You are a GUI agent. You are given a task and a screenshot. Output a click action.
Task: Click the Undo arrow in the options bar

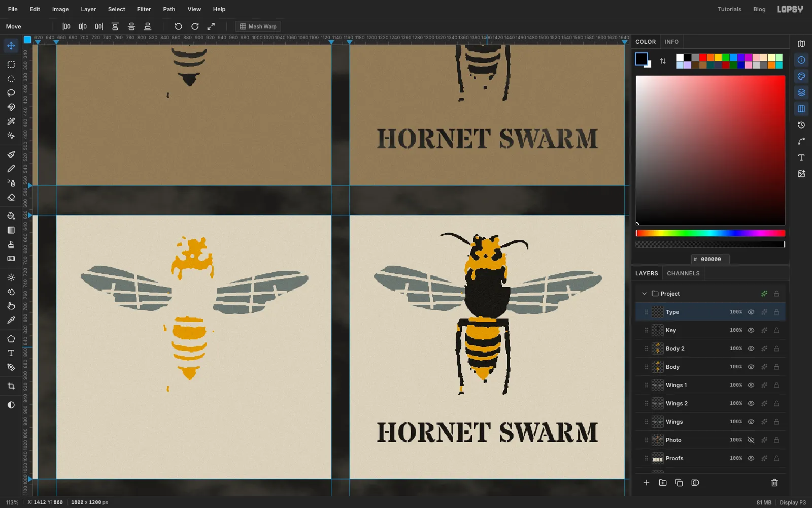[178, 26]
